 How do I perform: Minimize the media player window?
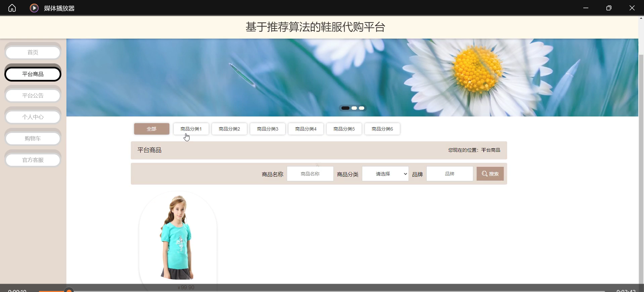pos(586,8)
